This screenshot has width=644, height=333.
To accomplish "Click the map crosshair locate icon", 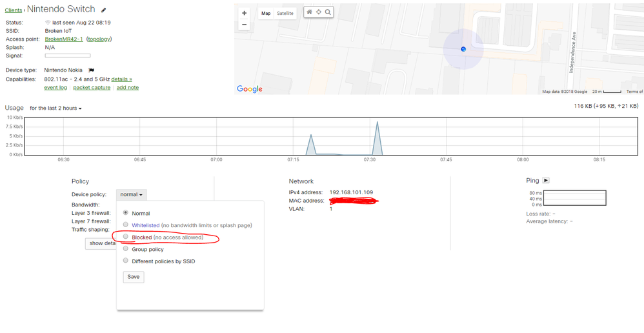I will coord(318,12).
